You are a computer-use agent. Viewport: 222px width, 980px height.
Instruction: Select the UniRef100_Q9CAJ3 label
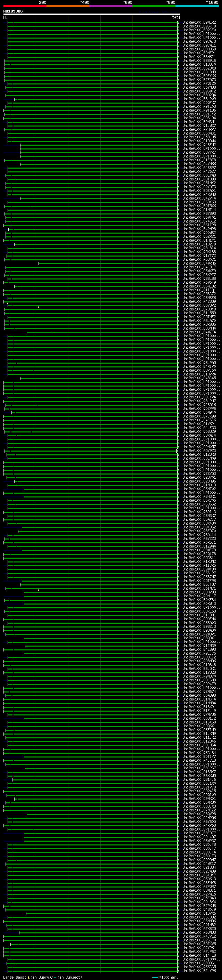(x=199, y=41)
